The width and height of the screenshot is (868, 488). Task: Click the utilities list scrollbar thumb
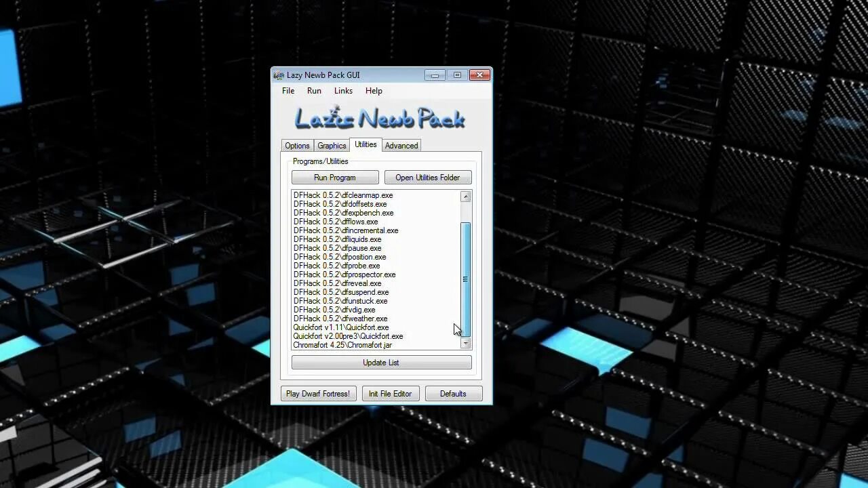tap(465, 279)
